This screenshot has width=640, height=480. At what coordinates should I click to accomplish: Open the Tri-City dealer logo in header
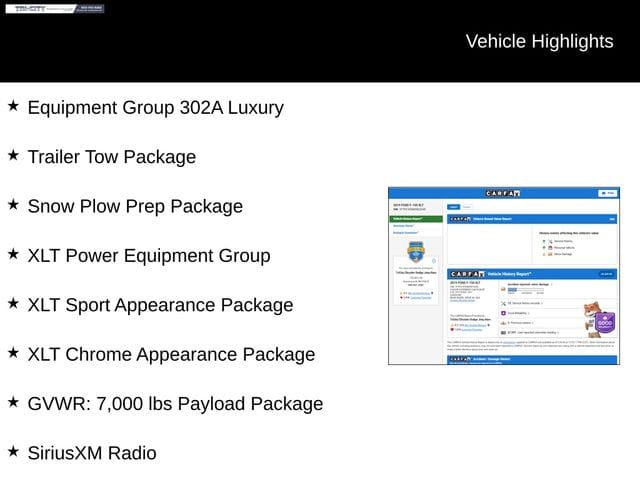tap(32, 9)
